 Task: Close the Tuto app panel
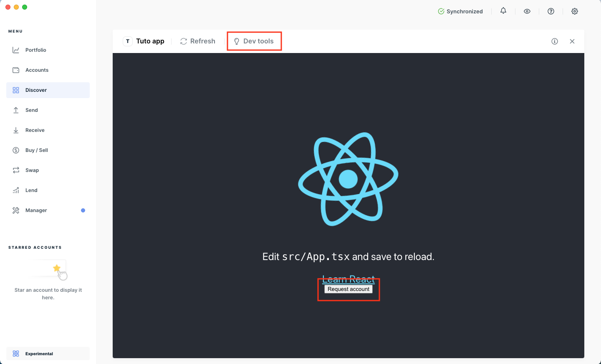click(572, 41)
